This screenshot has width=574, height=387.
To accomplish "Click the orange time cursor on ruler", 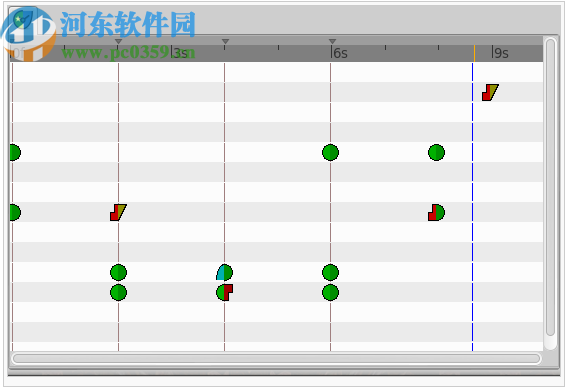I will coord(474,53).
